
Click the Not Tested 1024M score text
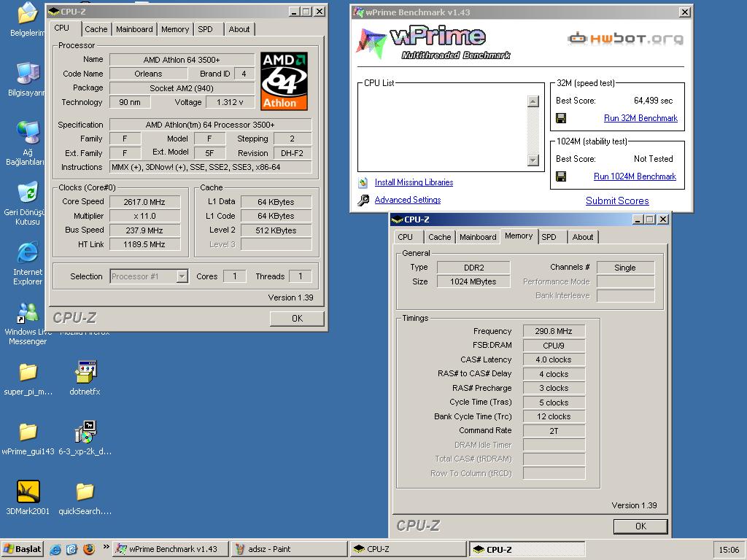653,159
